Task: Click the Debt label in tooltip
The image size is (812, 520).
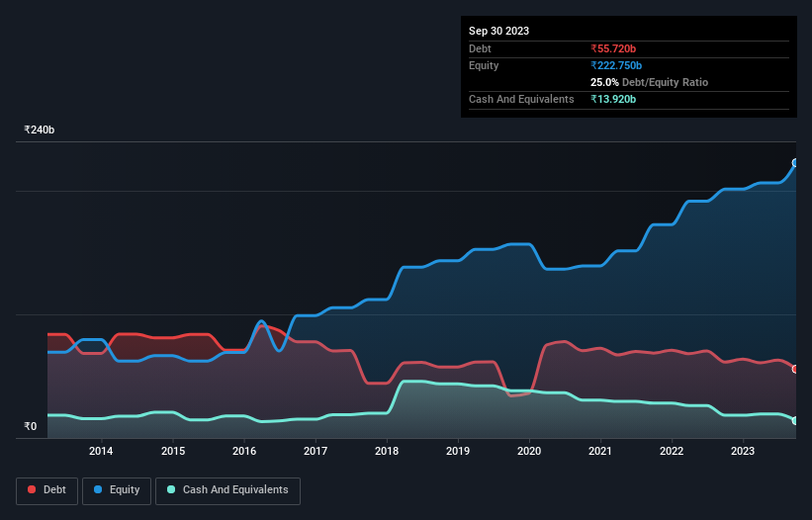Action: pyautogui.click(x=480, y=48)
